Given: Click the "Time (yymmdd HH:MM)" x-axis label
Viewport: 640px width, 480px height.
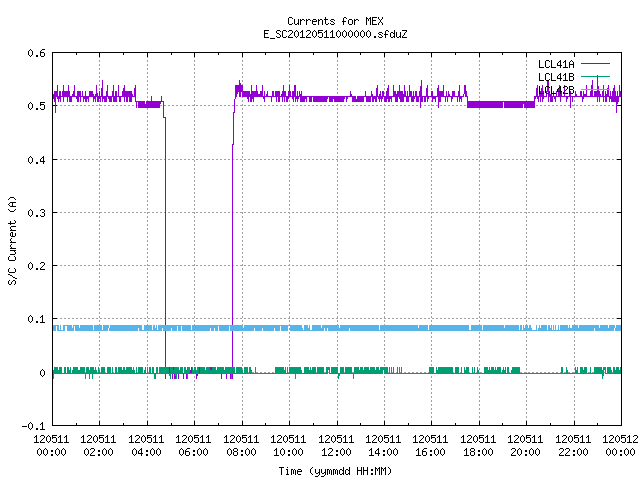Looking at the screenshot, I should click(335, 471).
